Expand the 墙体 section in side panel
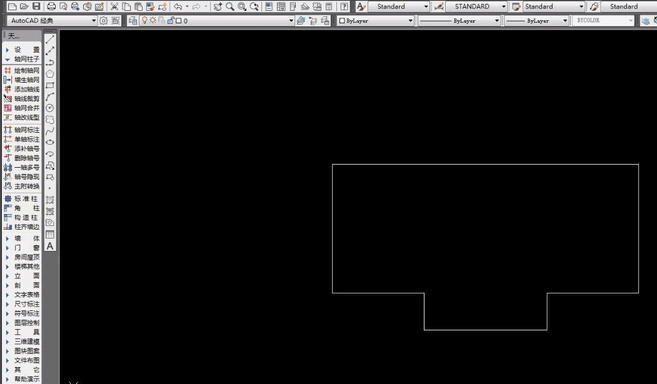The height and width of the screenshot is (384, 657). pyautogui.click(x=23, y=238)
